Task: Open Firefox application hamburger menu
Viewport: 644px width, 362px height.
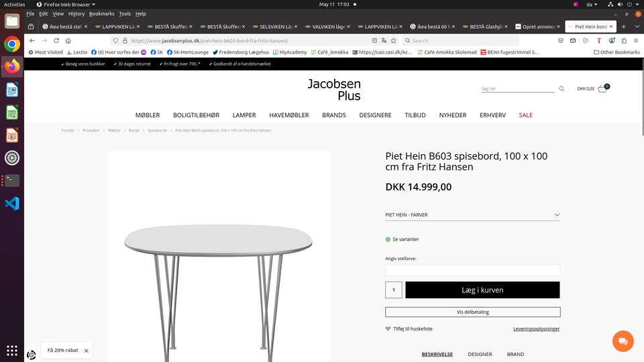Action: 636,41
